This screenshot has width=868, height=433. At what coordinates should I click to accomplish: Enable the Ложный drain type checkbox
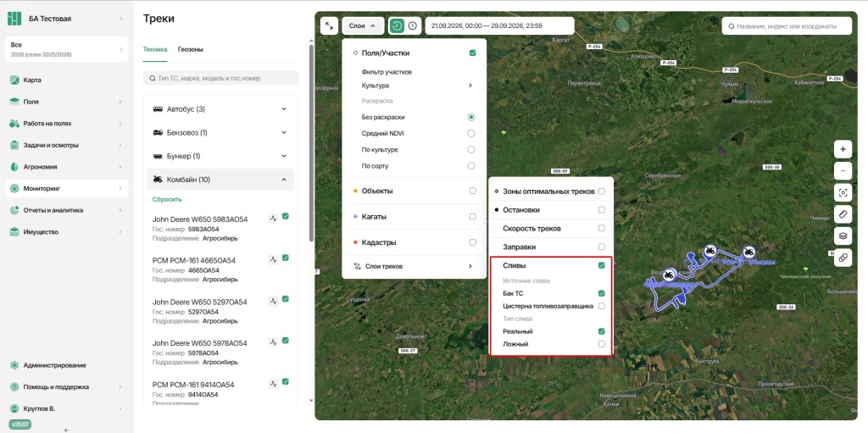(x=602, y=344)
